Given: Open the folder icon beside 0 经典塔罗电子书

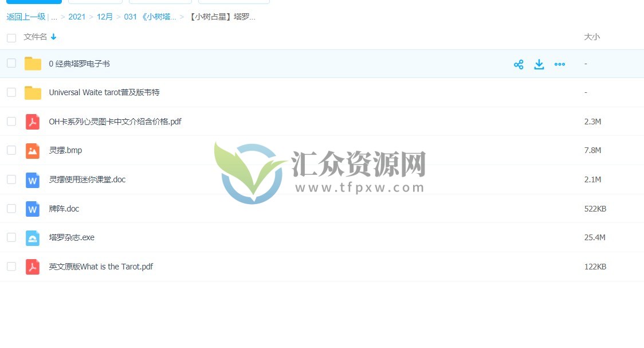Looking at the screenshot, I should 32,64.
